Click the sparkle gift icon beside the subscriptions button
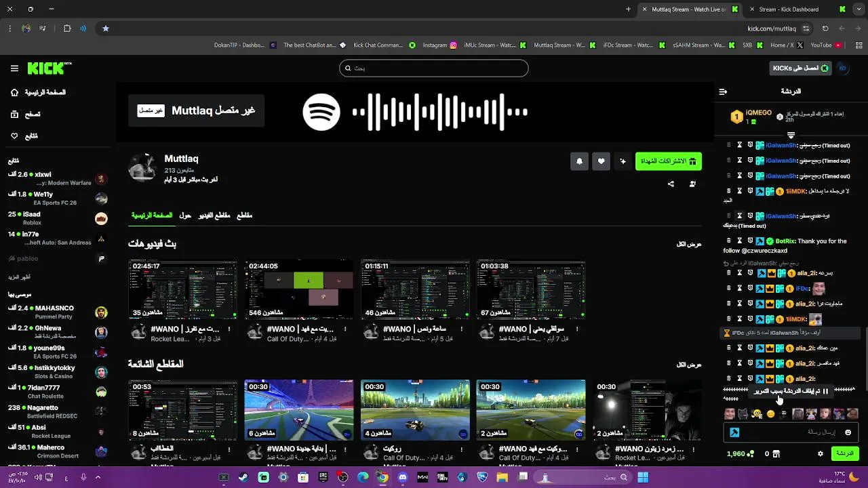 click(623, 161)
